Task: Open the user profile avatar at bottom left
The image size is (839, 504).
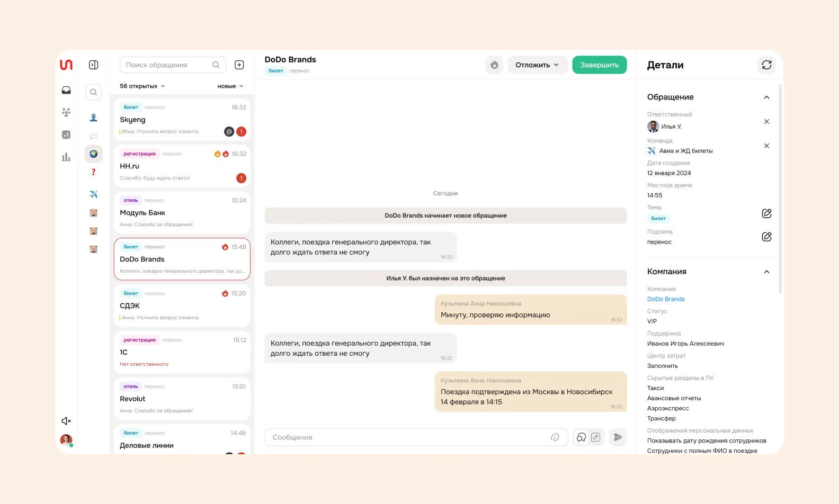Action: tap(66, 440)
